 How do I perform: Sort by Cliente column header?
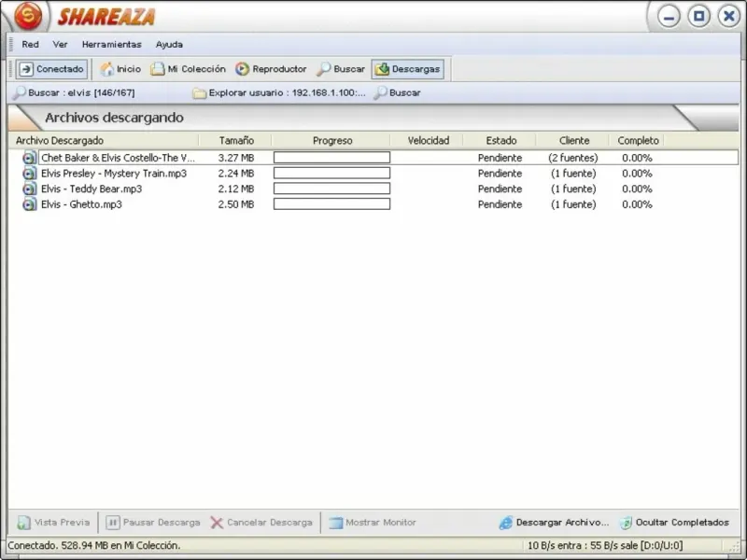[573, 141]
